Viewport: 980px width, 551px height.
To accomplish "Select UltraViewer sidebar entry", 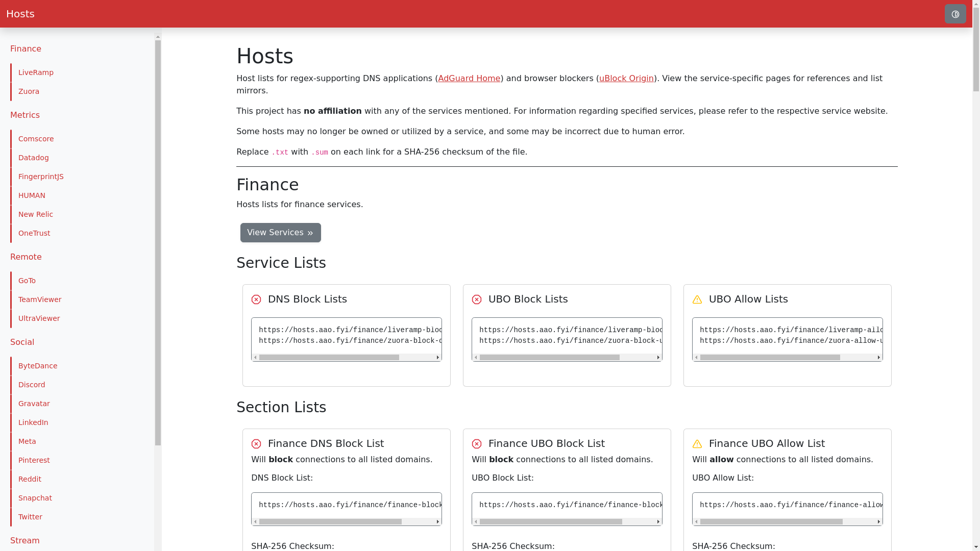I will click(x=39, y=318).
